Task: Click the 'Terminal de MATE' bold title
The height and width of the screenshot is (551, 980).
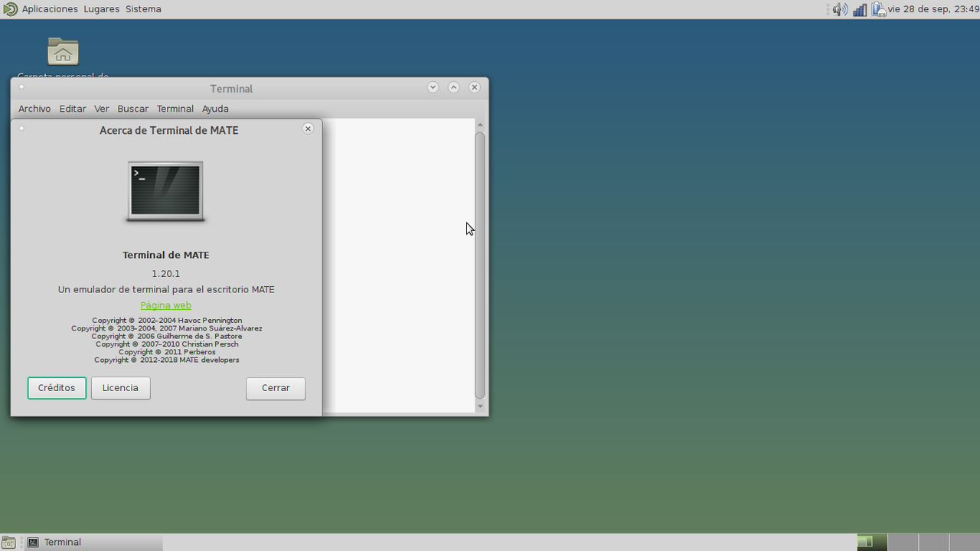Action: pos(165,256)
